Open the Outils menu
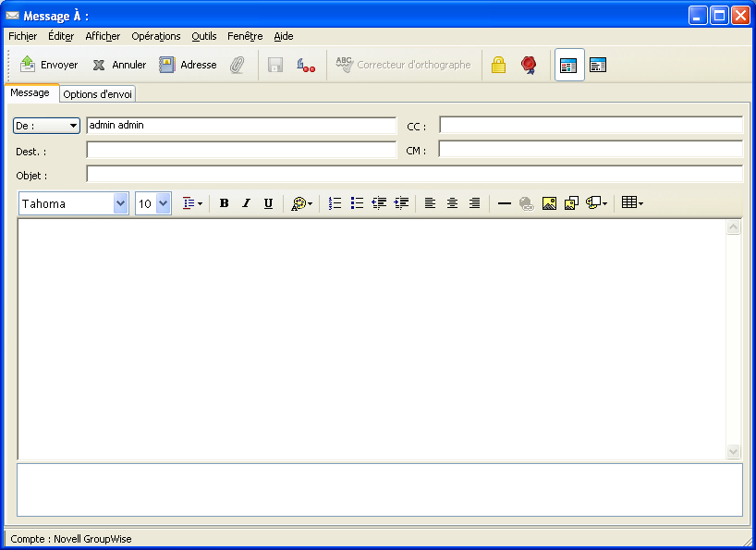Screen dimensions: 756x550 [x=204, y=36]
